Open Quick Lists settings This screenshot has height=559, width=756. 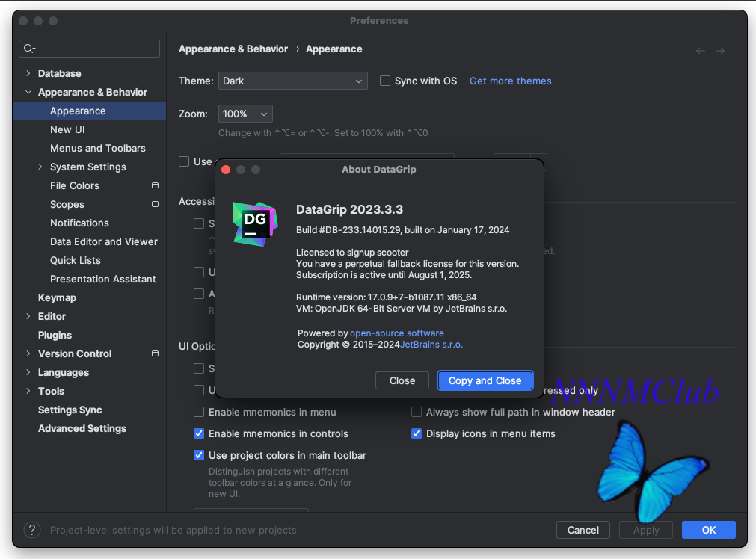[x=76, y=260]
